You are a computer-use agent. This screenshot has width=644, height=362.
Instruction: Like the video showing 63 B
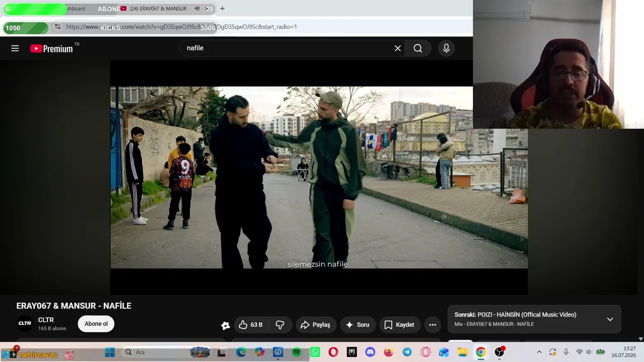[x=251, y=325]
